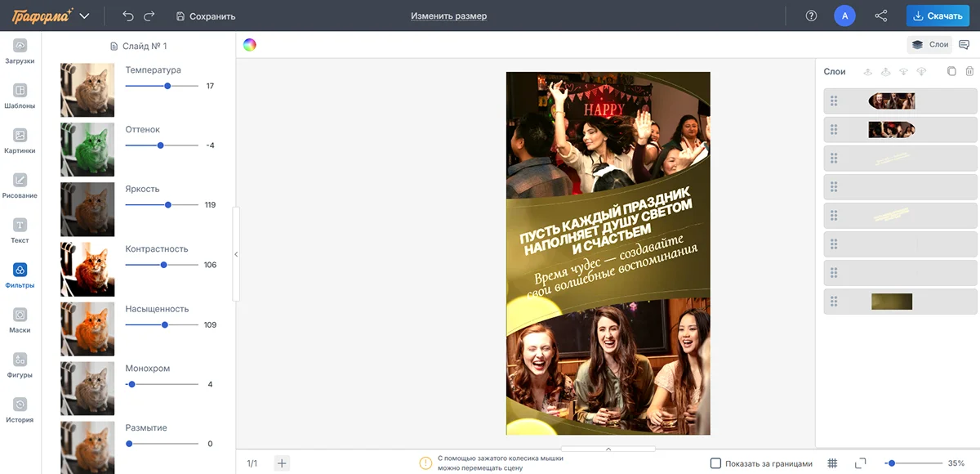Toggle the Слои panel button
This screenshot has height=474, width=980.
click(929, 45)
